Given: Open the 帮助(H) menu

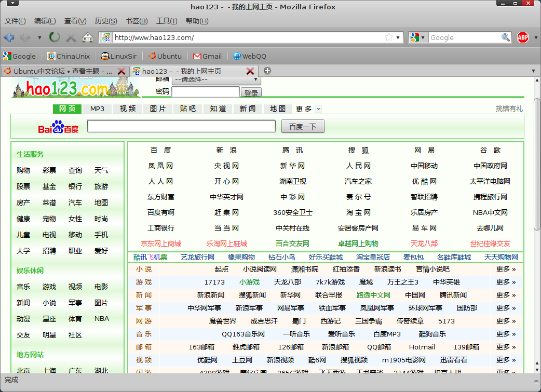Looking at the screenshot, I should tap(197, 21).
